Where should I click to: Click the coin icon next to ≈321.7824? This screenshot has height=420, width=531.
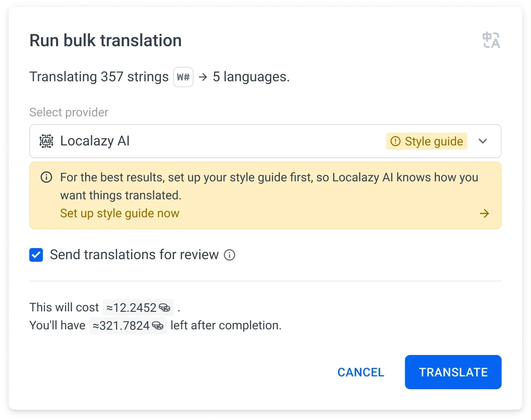(x=158, y=325)
